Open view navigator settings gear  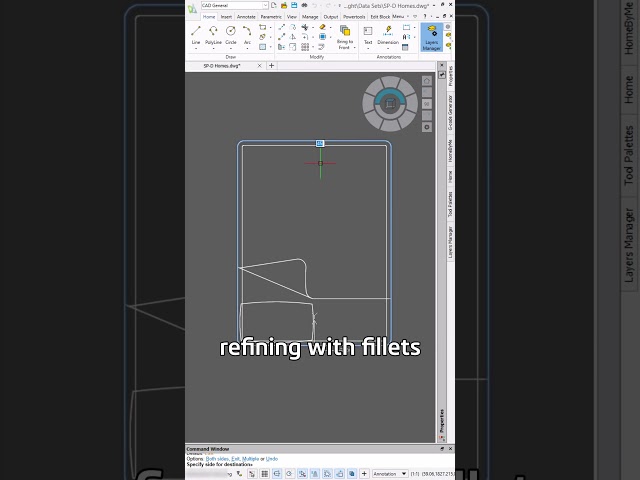pyautogui.click(x=427, y=127)
